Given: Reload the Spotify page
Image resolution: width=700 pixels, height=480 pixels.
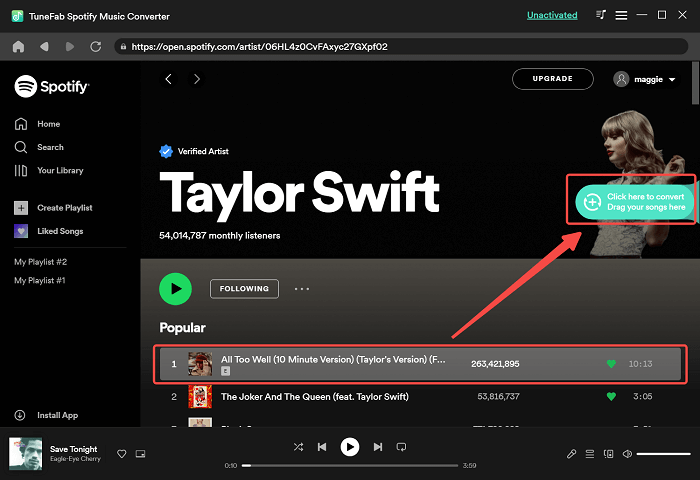Looking at the screenshot, I should click(x=95, y=46).
